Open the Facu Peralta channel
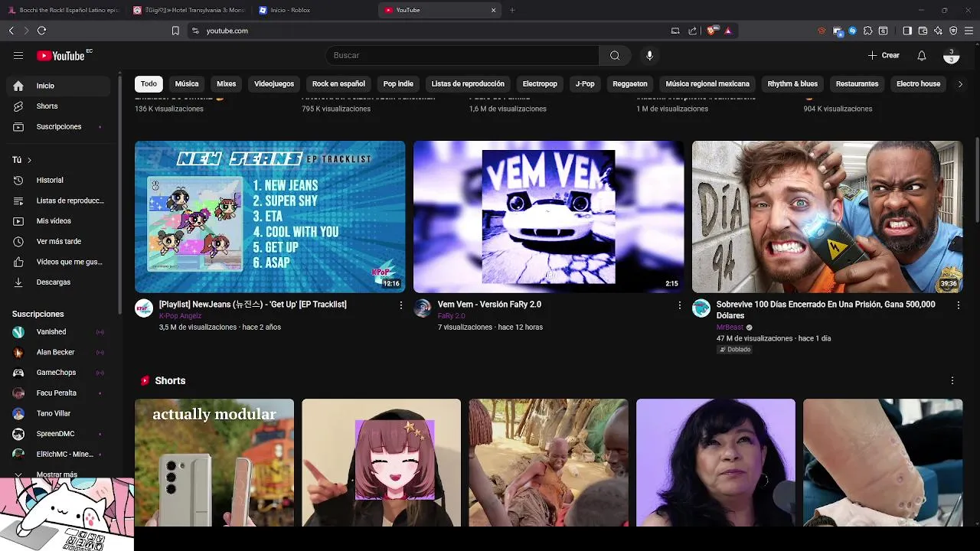 tap(58, 393)
